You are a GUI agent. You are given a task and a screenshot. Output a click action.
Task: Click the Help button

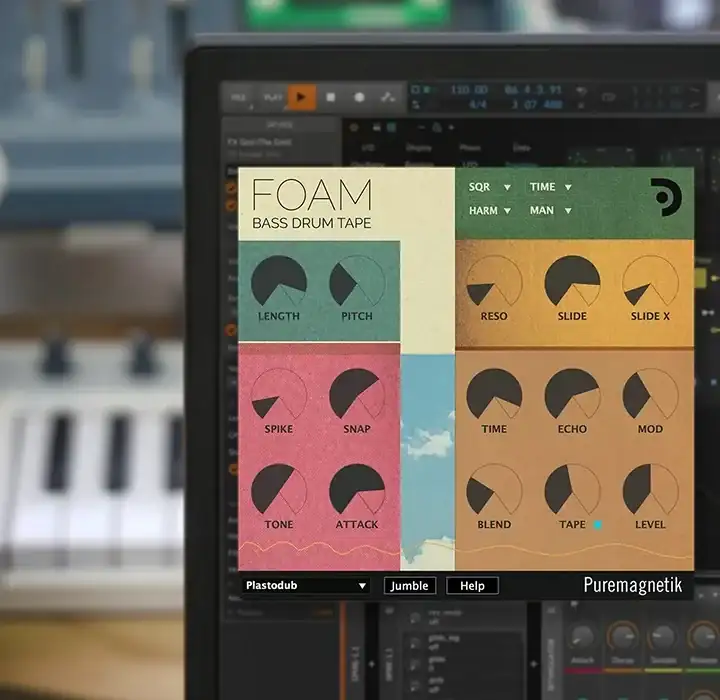pyautogui.click(x=472, y=586)
